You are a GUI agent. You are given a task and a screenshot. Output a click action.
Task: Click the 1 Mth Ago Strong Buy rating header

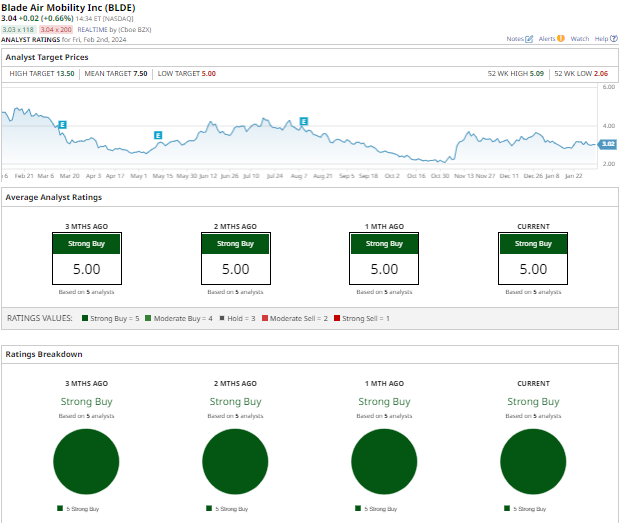(384, 243)
